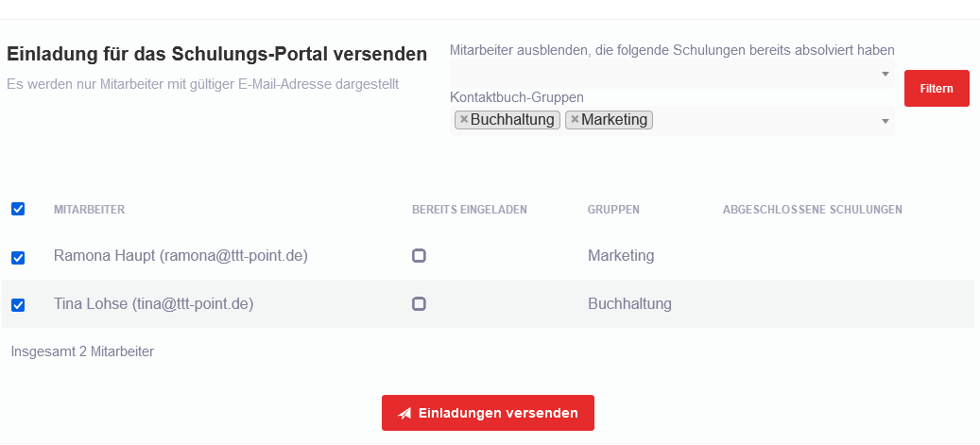
Task: Tick 'Bereits eingeladen' box for Ramona Haupt
Action: click(x=419, y=256)
